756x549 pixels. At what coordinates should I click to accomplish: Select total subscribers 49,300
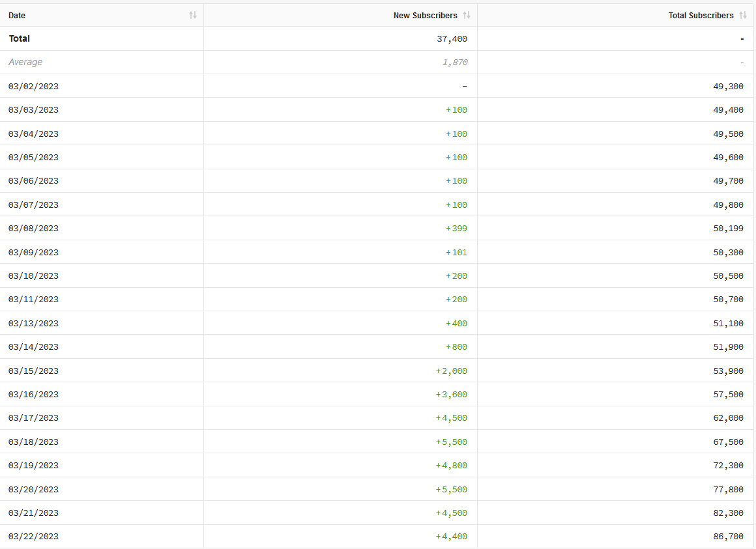pos(728,86)
